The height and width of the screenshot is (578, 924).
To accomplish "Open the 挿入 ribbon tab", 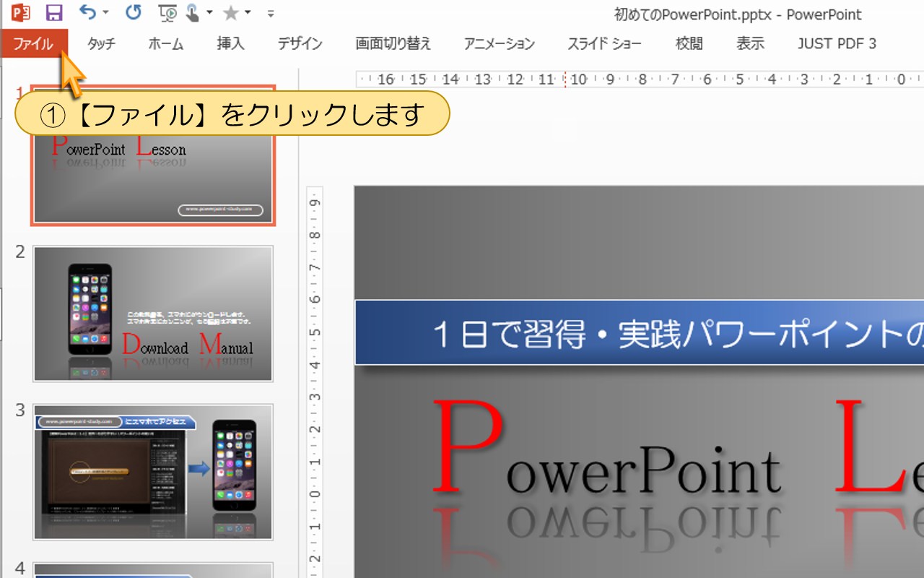I will pos(231,43).
